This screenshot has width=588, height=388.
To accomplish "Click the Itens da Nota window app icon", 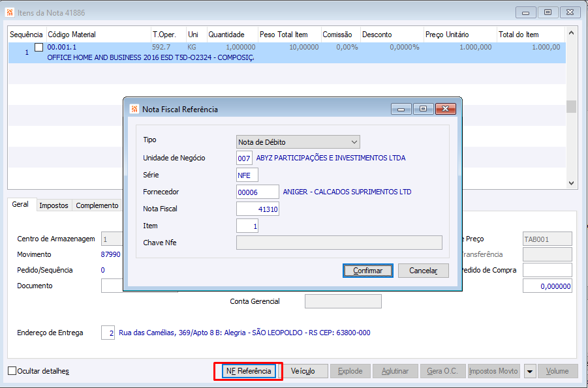I will (10, 12).
